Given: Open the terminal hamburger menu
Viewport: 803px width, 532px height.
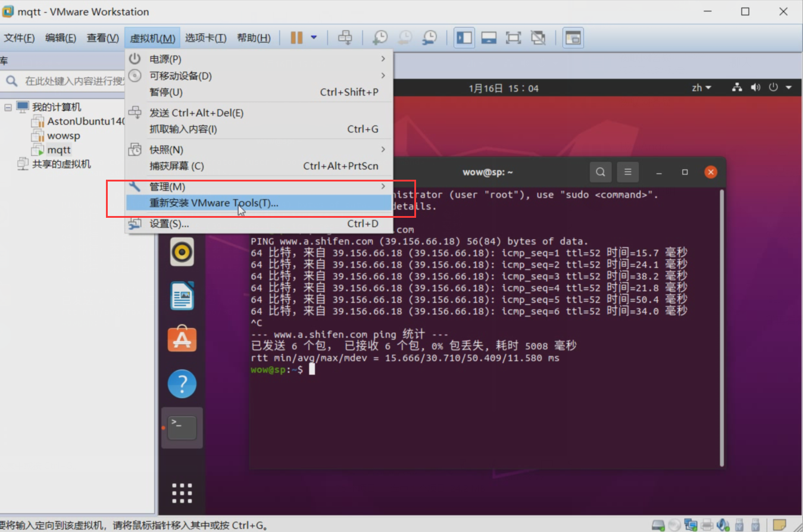Looking at the screenshot, I should click(x=627, y=172).
